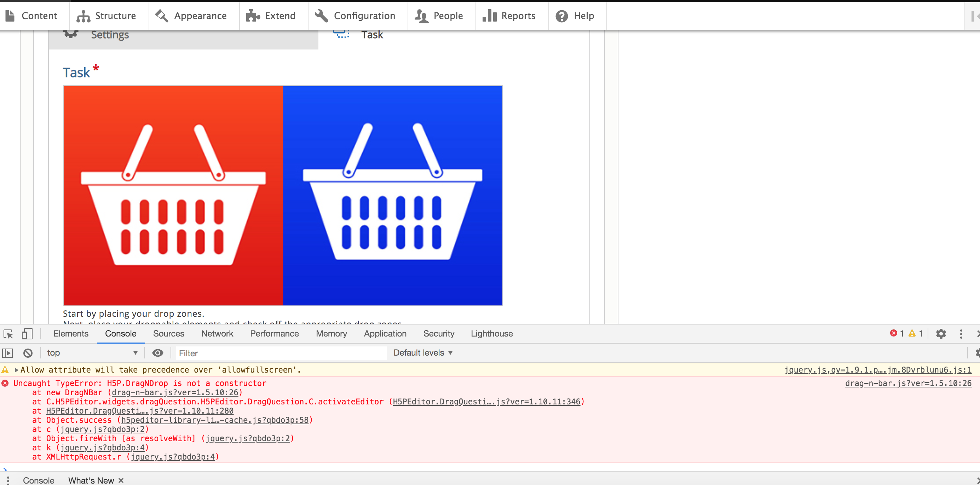The width and height of the screenshot is (980, 485).
Task: Click the red error count indicator
Action: 897,333
